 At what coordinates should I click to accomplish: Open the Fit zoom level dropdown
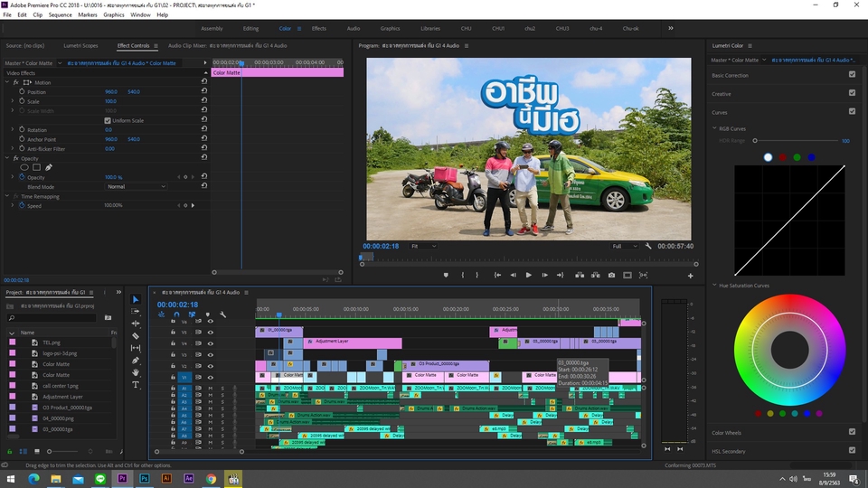(x=423, y=246)
